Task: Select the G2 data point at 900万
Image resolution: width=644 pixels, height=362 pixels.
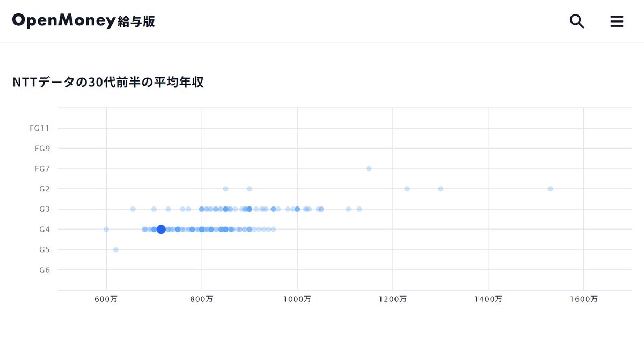Action: [250, 189]
